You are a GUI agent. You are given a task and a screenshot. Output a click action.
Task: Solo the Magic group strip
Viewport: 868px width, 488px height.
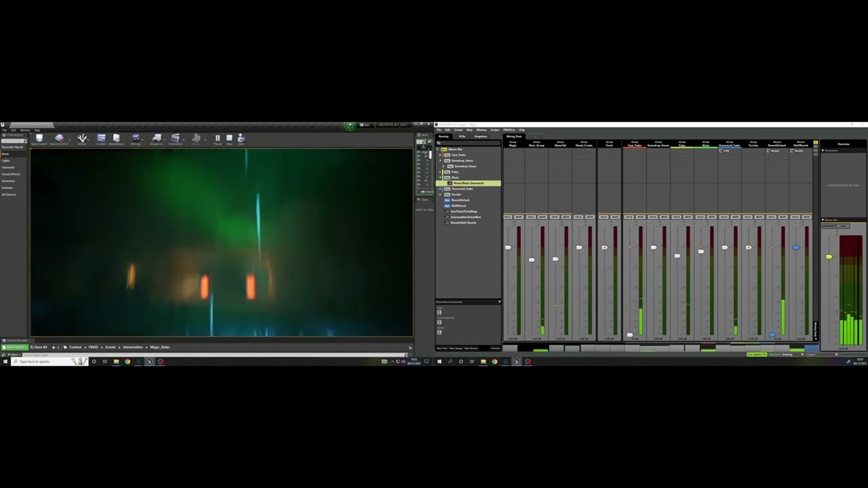[x=507, y=217]
